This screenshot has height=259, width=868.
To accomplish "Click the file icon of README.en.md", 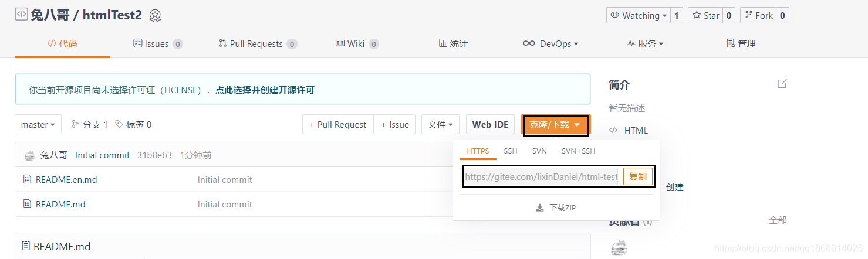I will click(27, 179).
